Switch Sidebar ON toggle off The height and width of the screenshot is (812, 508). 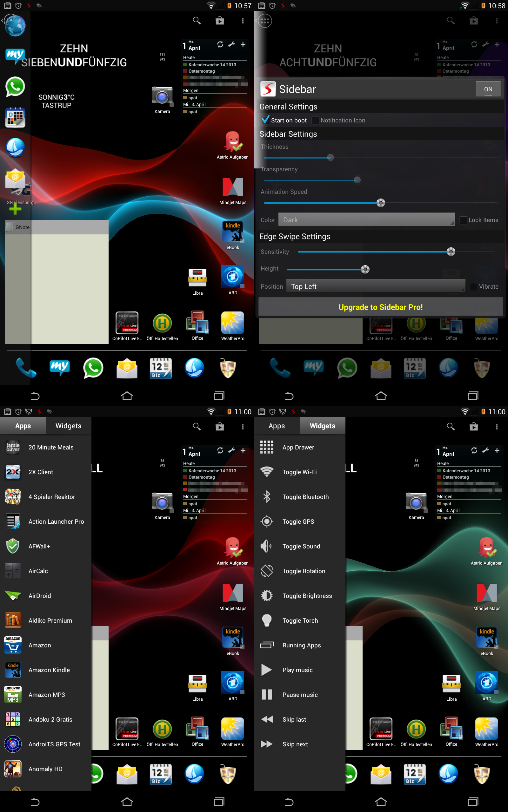(x=488, y=89)
